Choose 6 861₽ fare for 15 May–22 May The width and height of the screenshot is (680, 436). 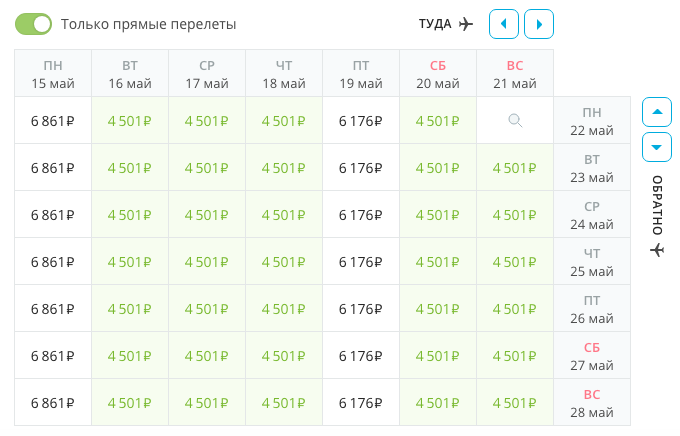point(53,121)
